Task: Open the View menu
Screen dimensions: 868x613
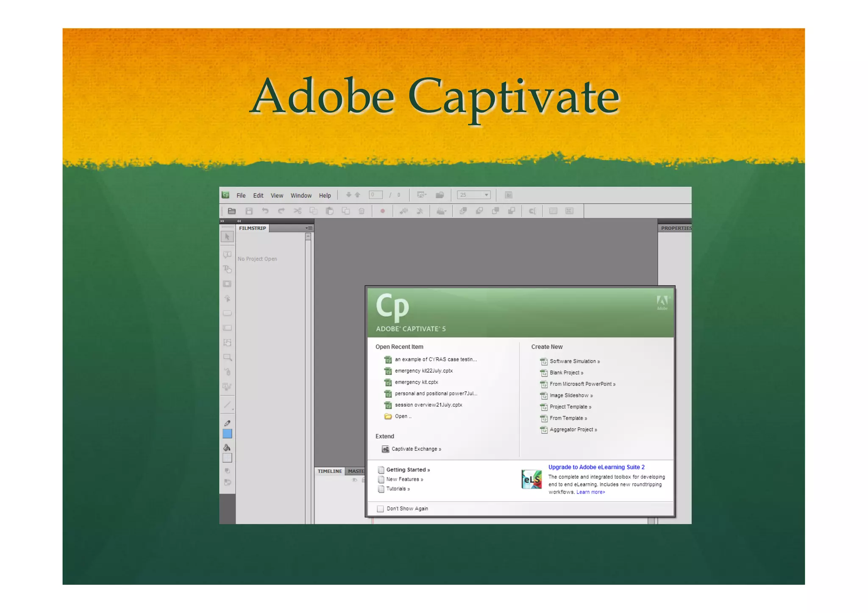Action: click(277, 196)
